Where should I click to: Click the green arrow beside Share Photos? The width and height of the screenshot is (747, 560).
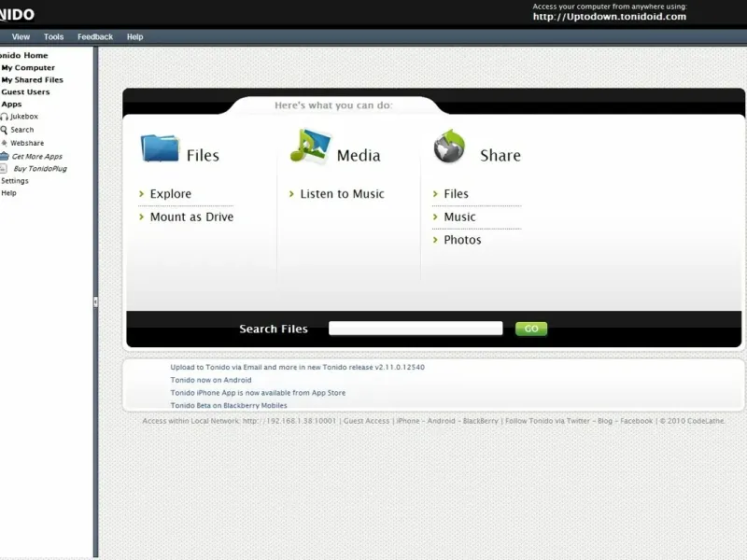(x=435, y=240)
